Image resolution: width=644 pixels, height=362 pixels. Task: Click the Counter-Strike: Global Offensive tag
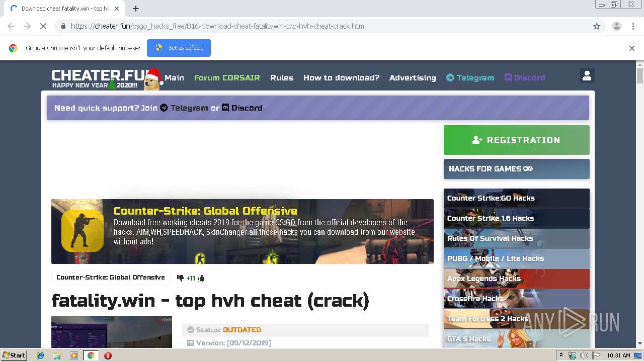pos(110,278)
